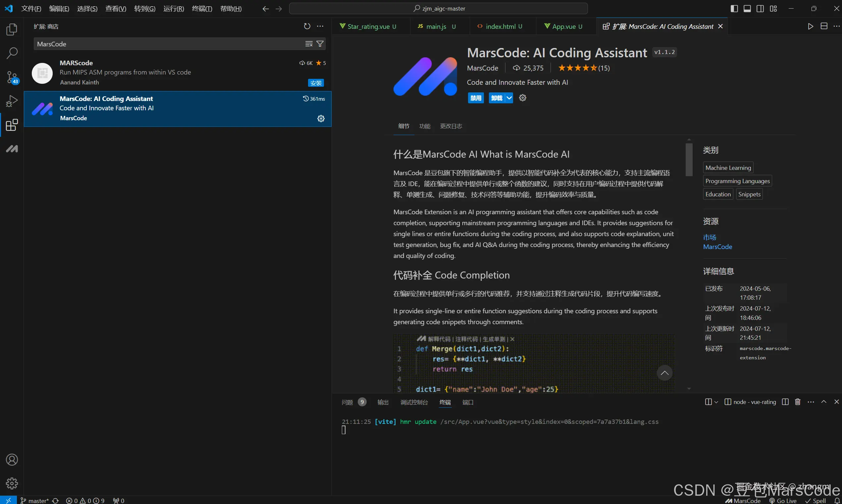
Task: Expand the uninstall button dropdown arrow
Action: (x=509, y=98)
